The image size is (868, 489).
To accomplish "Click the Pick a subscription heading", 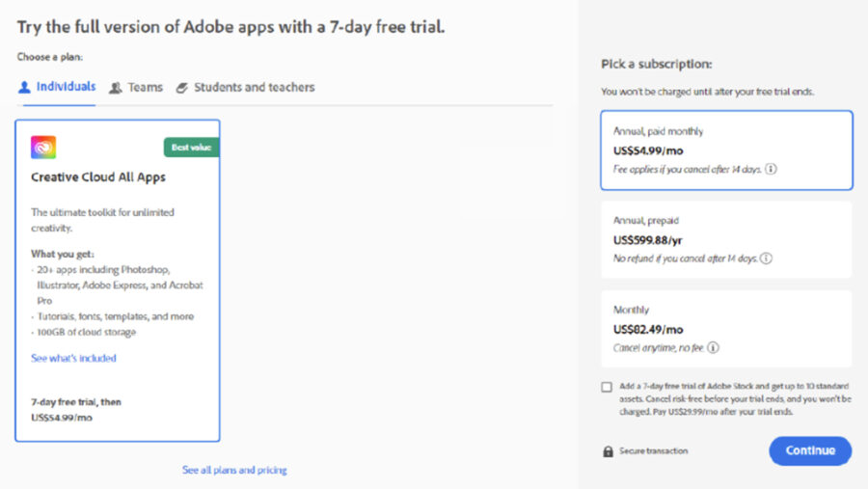I will click(657, 65).
